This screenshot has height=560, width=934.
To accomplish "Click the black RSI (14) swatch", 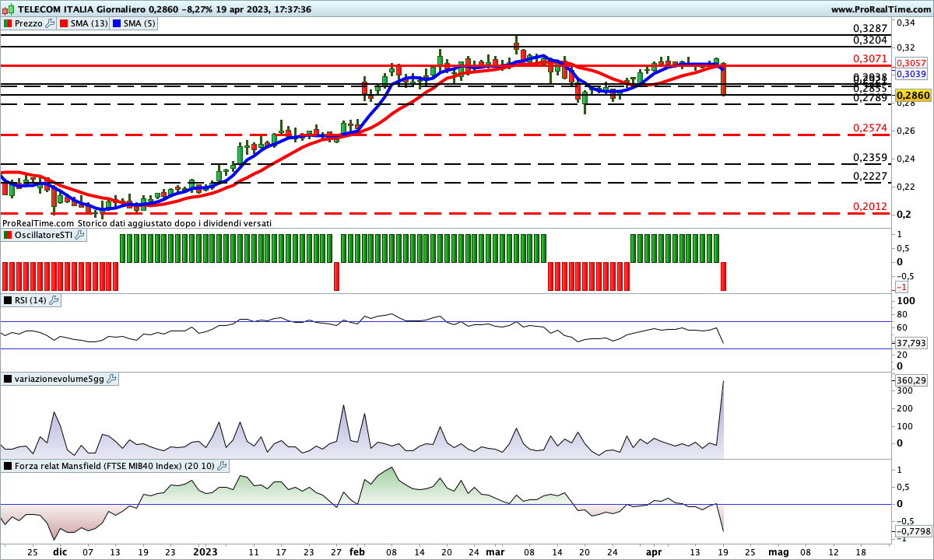I will [8, 300].
